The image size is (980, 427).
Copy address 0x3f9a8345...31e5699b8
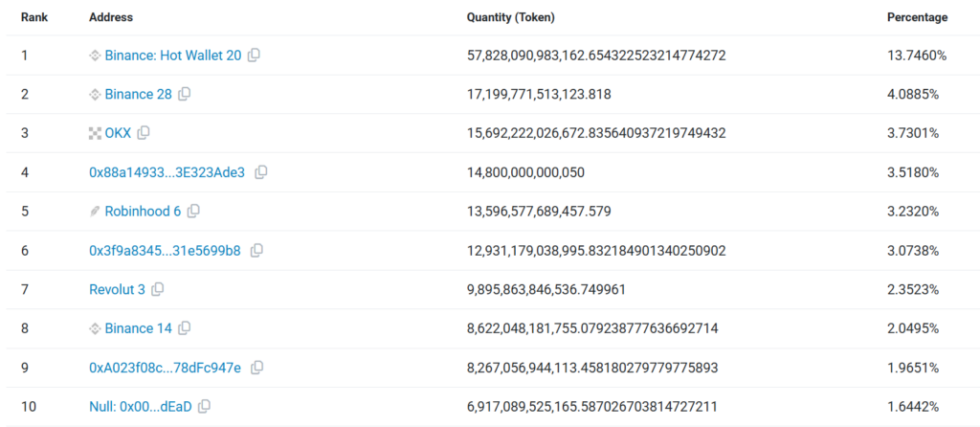point(256,251)
